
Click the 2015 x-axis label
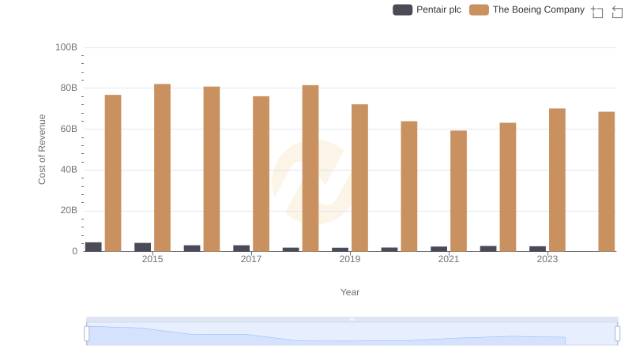point(152,259)
